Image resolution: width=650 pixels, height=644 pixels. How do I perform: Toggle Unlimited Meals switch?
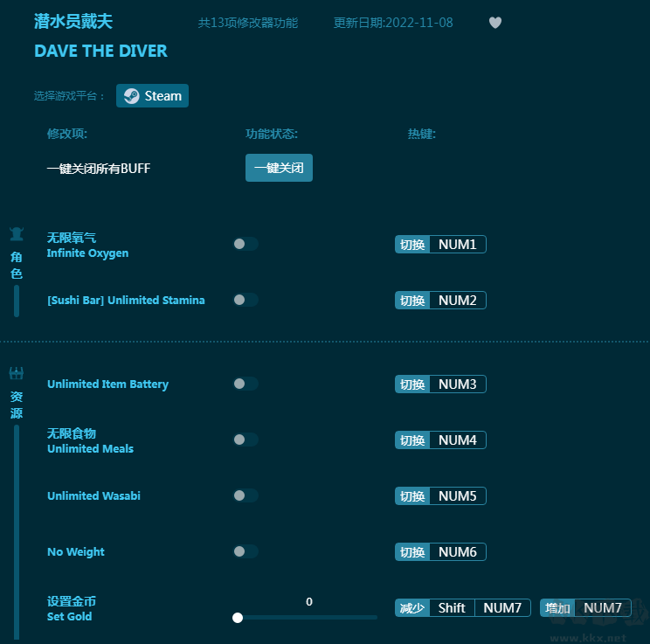point(245,440)
